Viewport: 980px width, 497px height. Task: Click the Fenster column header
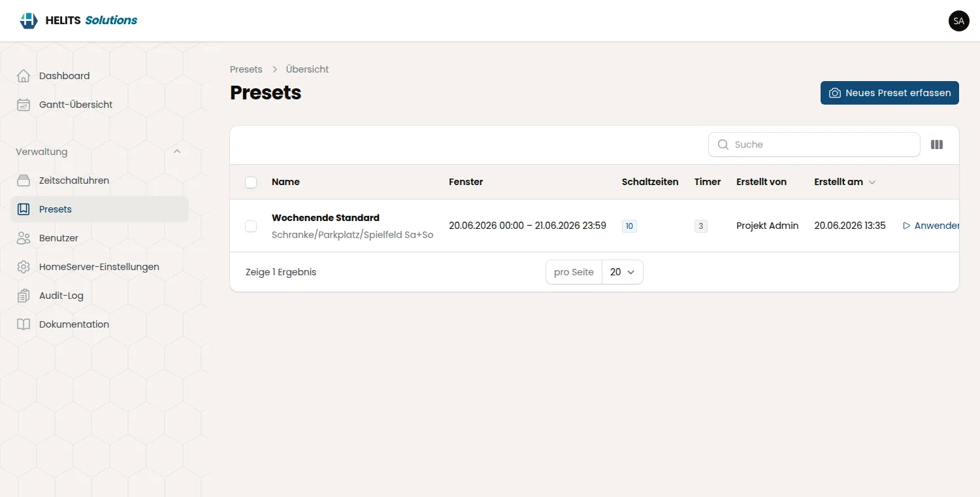pyautogui.click(x=466, y=182)
